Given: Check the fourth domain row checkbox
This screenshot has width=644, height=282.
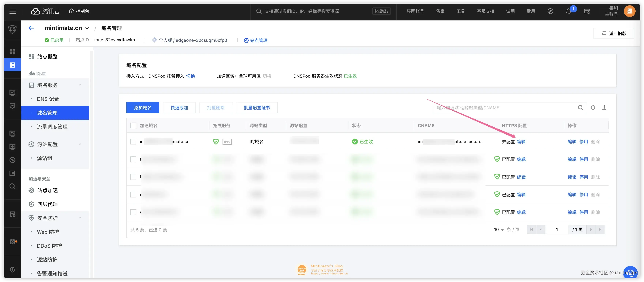Looking at the screenshot, I should point(133,195).
